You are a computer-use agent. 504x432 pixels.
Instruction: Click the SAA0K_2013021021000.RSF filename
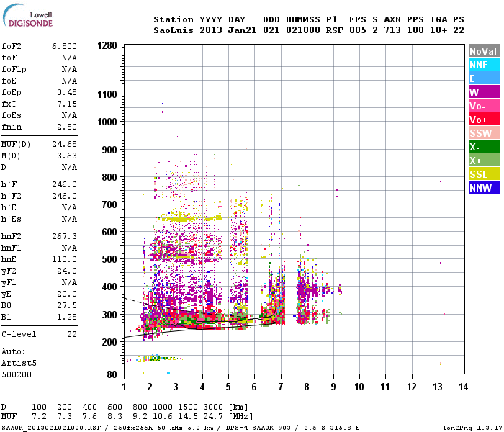[x=51, y=428]
